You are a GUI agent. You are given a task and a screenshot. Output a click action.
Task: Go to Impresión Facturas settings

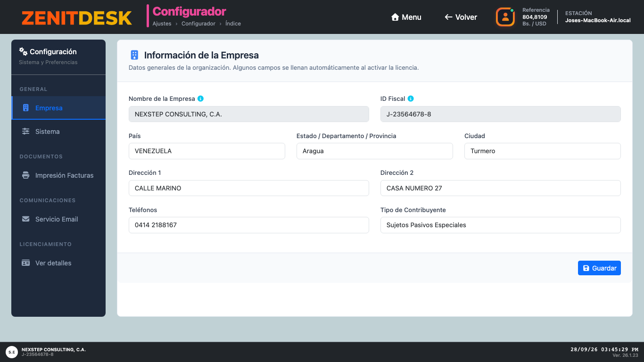58,175
